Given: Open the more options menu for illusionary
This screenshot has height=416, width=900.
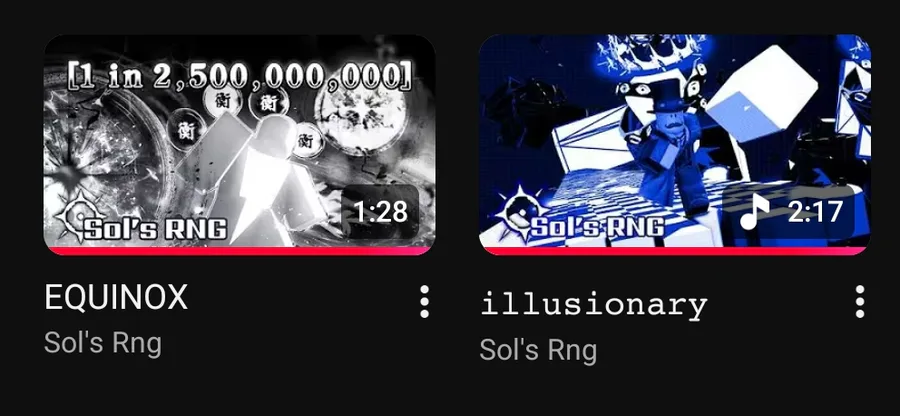Looking at the screenshot, I should tap(859, 301).
